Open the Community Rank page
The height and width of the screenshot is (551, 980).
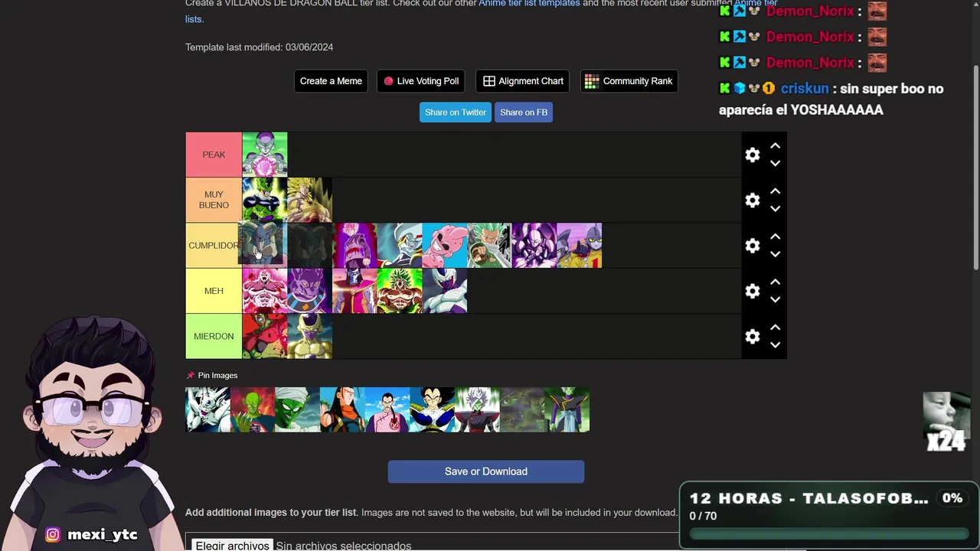tap(629, 81)
